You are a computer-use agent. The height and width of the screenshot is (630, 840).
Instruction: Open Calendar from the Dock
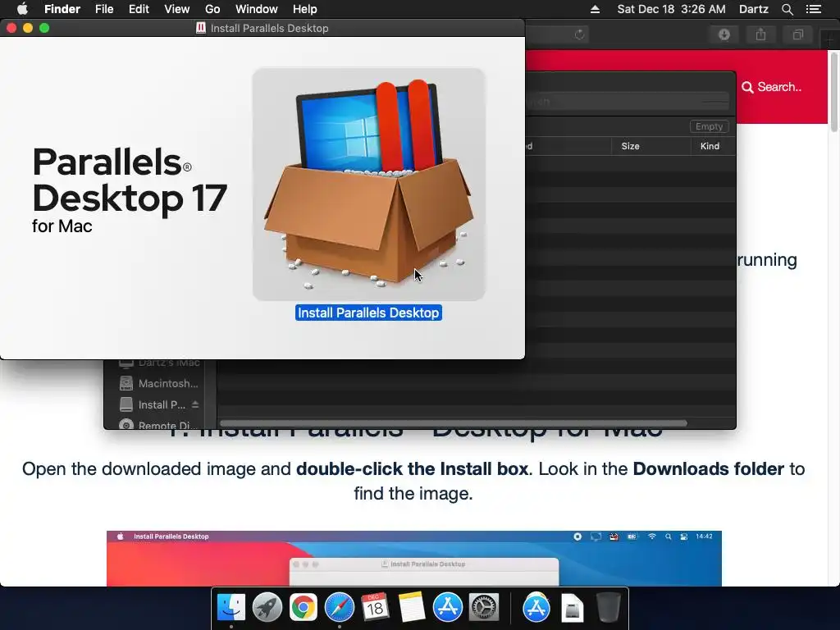(375, 608)
